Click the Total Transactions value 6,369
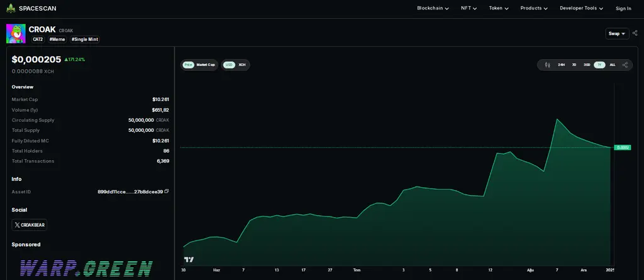This screenshot has width=644, height=280. coord(163,161)
